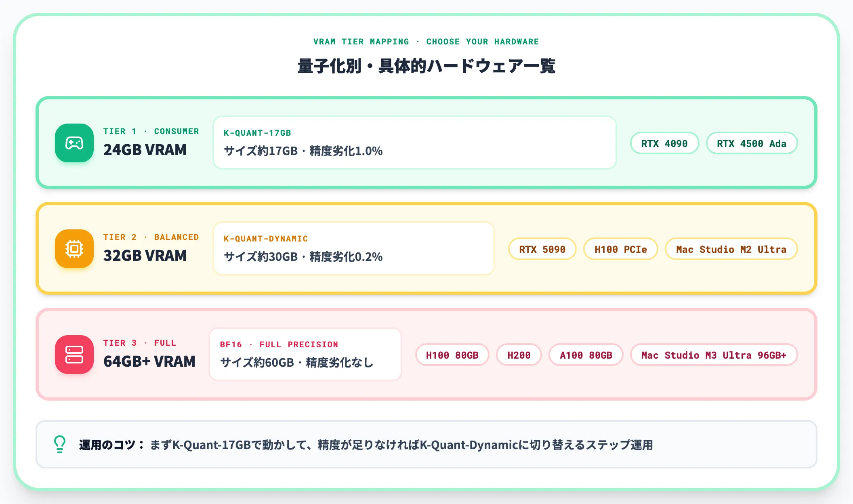Select the RTX 4090 hardware chip
Image resolution: width=853 pixels, height=504 pixels.
tap(664, 143)
